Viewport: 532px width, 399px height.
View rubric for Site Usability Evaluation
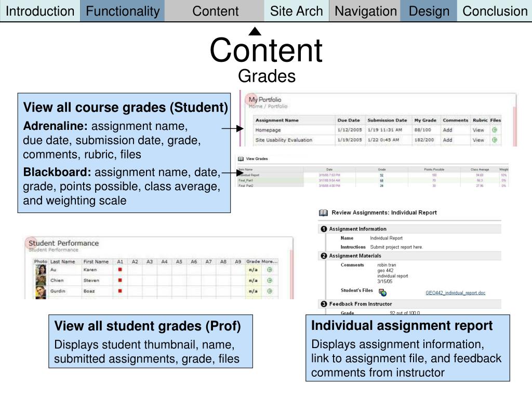[478, 140]
